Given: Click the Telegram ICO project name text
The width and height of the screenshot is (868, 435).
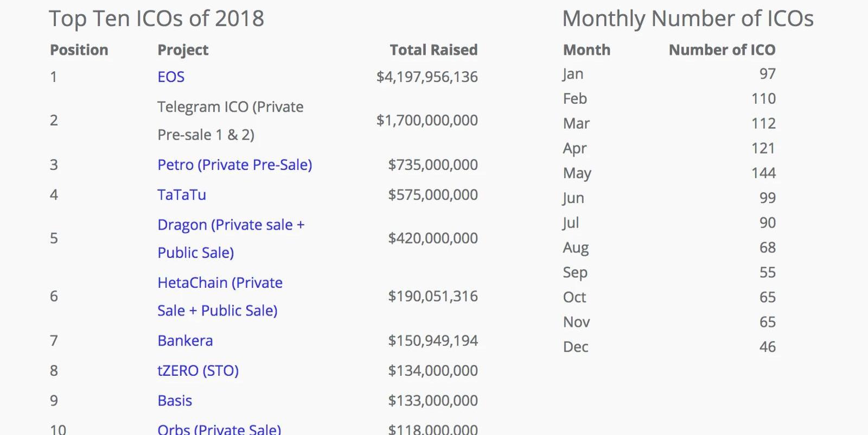Looking at the screenshot, I should (230, 108).
